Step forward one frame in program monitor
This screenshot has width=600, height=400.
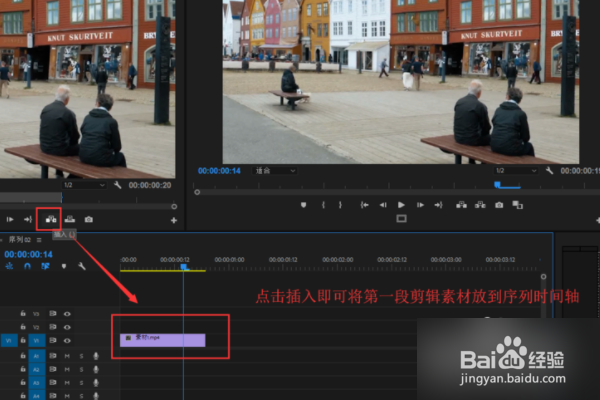(420, 205)
